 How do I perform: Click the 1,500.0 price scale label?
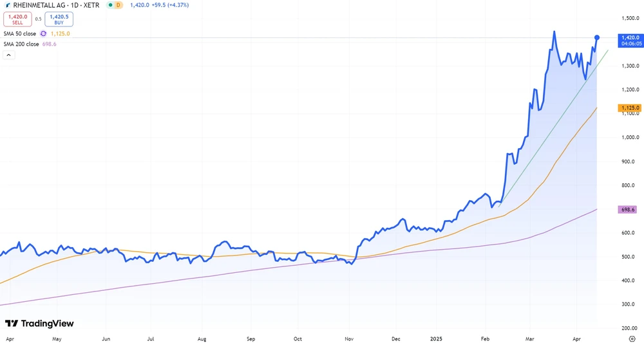point(630,18)
